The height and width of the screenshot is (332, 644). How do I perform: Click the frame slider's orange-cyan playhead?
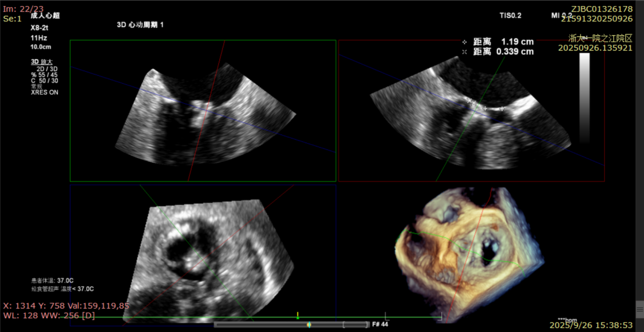[309, 324]
